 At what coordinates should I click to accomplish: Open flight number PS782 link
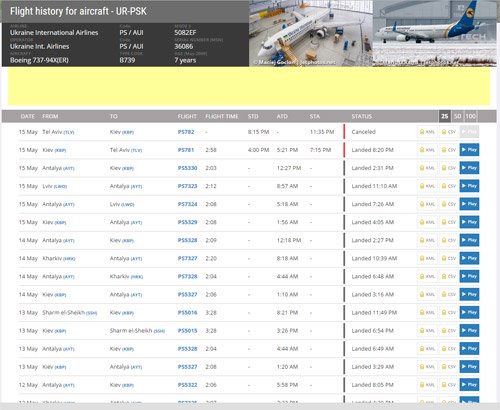[x=186, y=132]
